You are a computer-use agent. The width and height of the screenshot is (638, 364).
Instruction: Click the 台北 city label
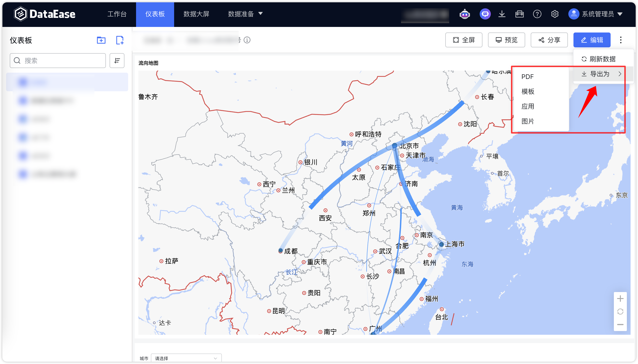tap(442, 317)
